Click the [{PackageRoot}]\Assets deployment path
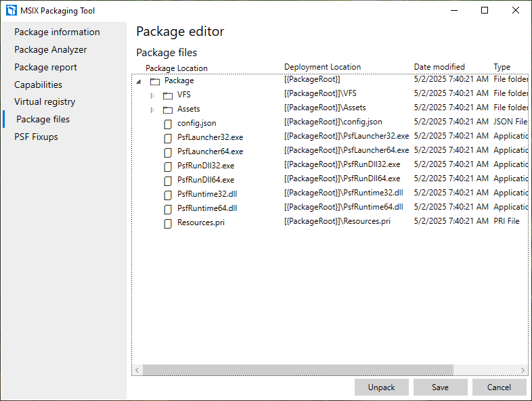This screenshot has width=532, height=401. pos(325,108)
